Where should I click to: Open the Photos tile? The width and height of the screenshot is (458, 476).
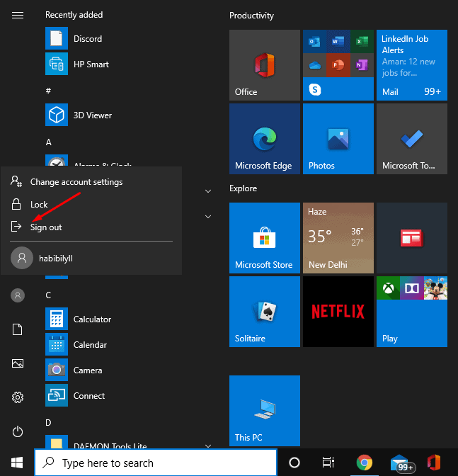338,139
